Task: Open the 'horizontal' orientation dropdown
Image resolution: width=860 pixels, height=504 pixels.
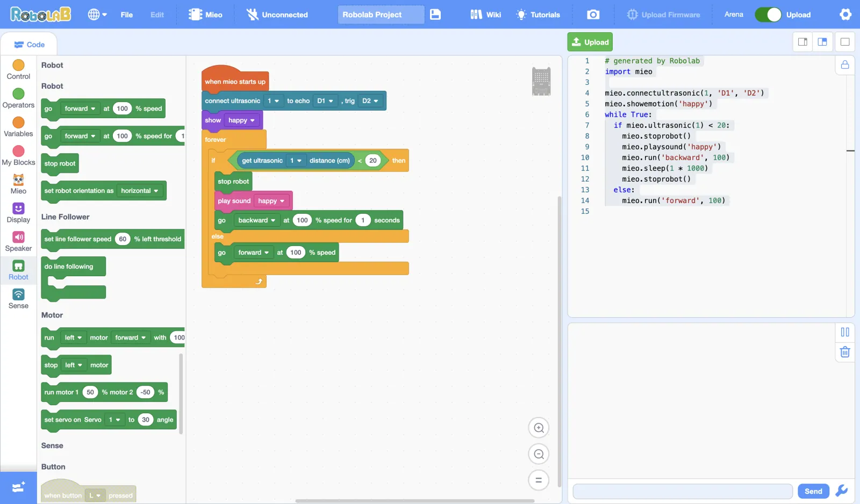Action: point(140,191)
